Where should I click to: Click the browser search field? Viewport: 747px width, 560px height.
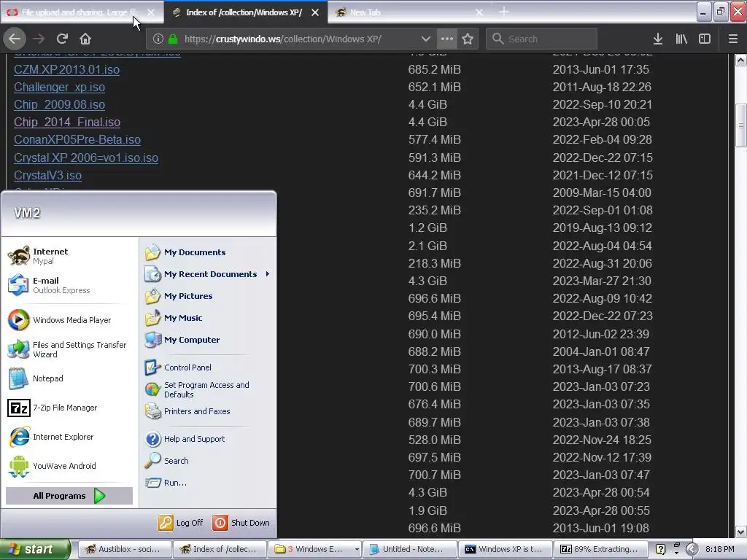[542, 39]
